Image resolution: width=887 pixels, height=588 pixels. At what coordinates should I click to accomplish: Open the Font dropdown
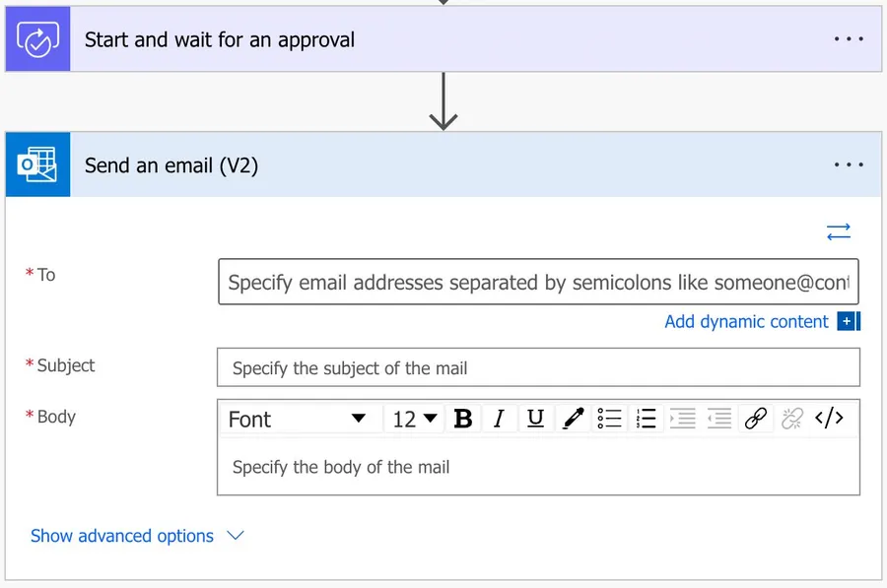pyautogui.click(x=297, y=419)
